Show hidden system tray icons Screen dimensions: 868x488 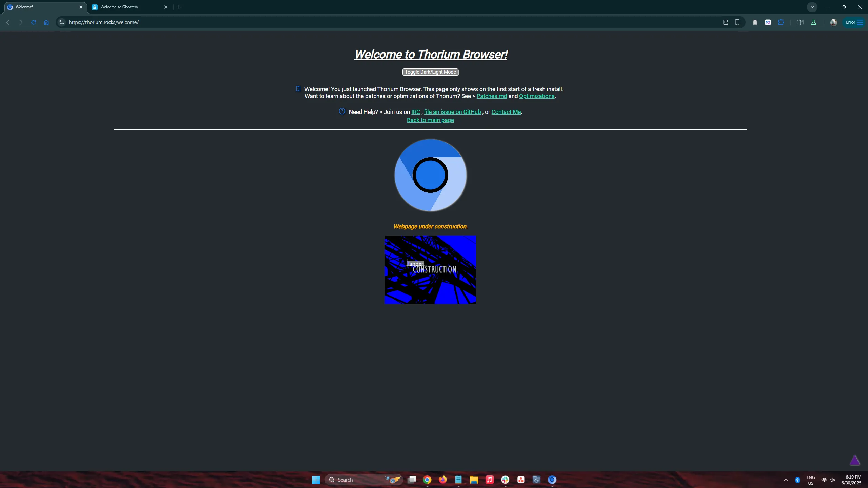click(786, 480)
